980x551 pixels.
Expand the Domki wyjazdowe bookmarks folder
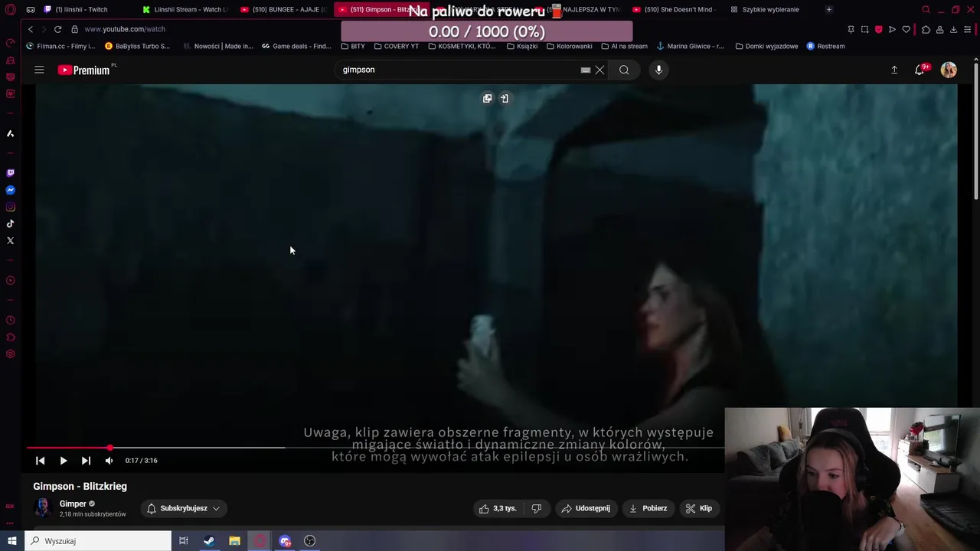(766, 46)
